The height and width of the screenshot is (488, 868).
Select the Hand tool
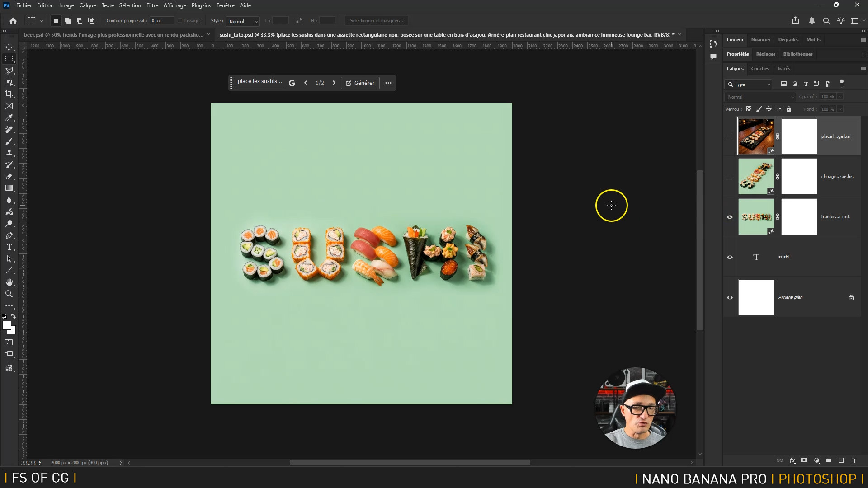coord(9,282)
